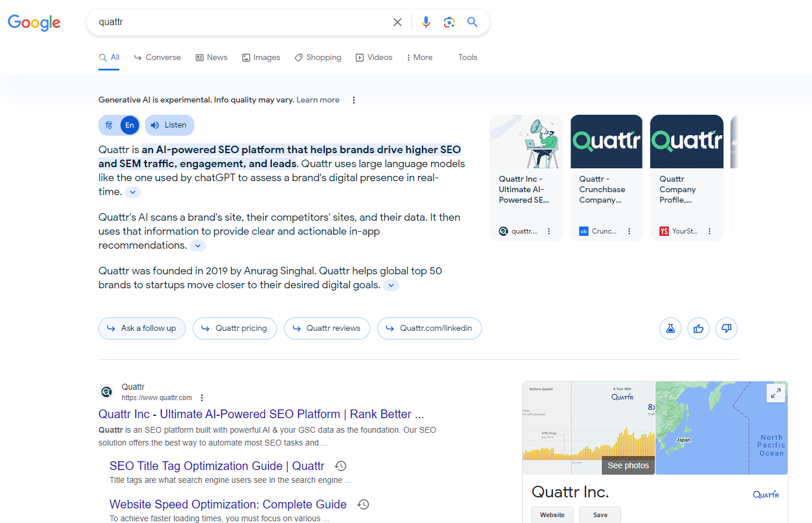The width and height of the screenshot is (812, 523).
Task: Click the blue magnifier search icon
Action: pos(473,22)
